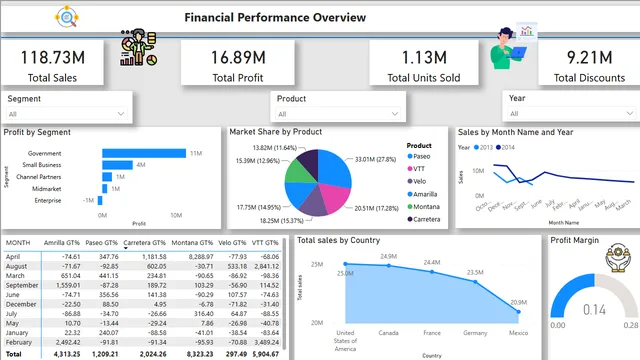Image resolution: width=640 pixels, height=360 pixels.
Task: Select the Total Discounts 9.21M card
Action: point(589,63)
